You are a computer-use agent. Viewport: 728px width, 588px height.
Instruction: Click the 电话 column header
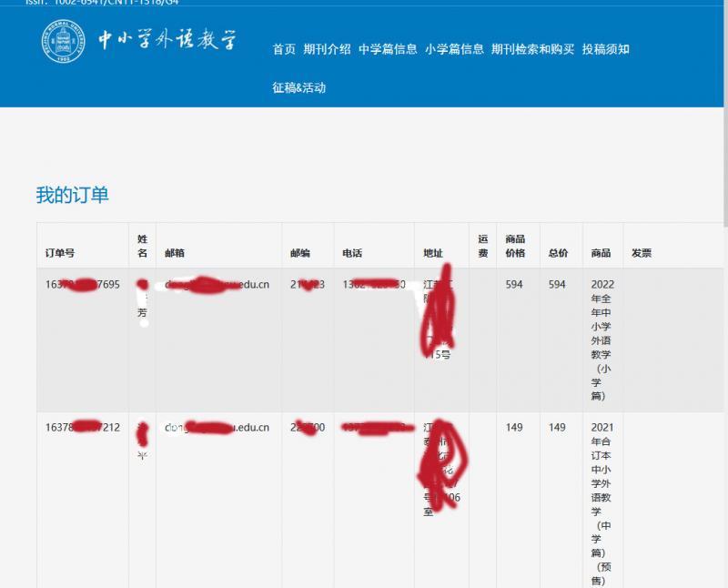352,253
